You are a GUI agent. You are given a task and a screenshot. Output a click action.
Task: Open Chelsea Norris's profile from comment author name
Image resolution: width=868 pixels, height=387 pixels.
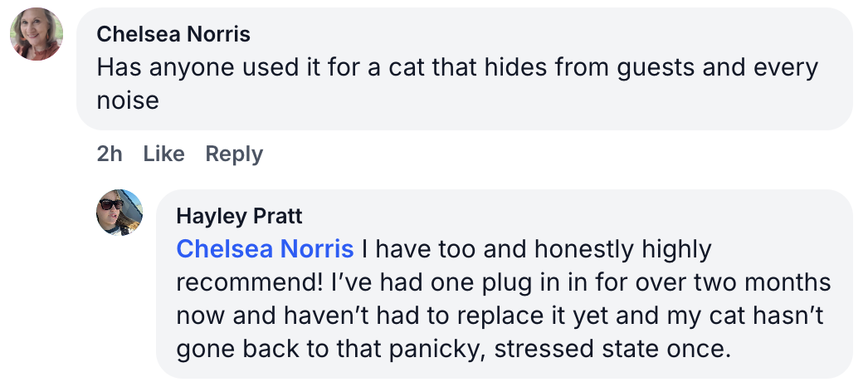173,34
